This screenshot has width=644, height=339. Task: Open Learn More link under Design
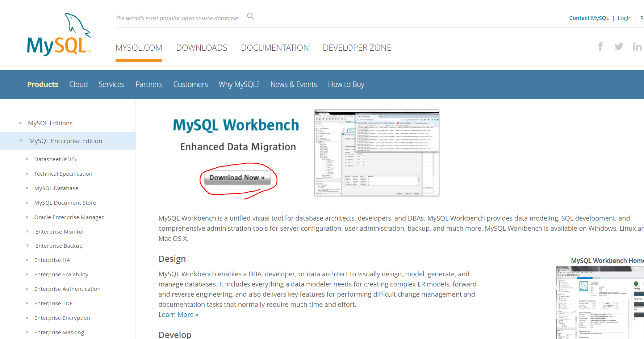[x=179, y=315]
